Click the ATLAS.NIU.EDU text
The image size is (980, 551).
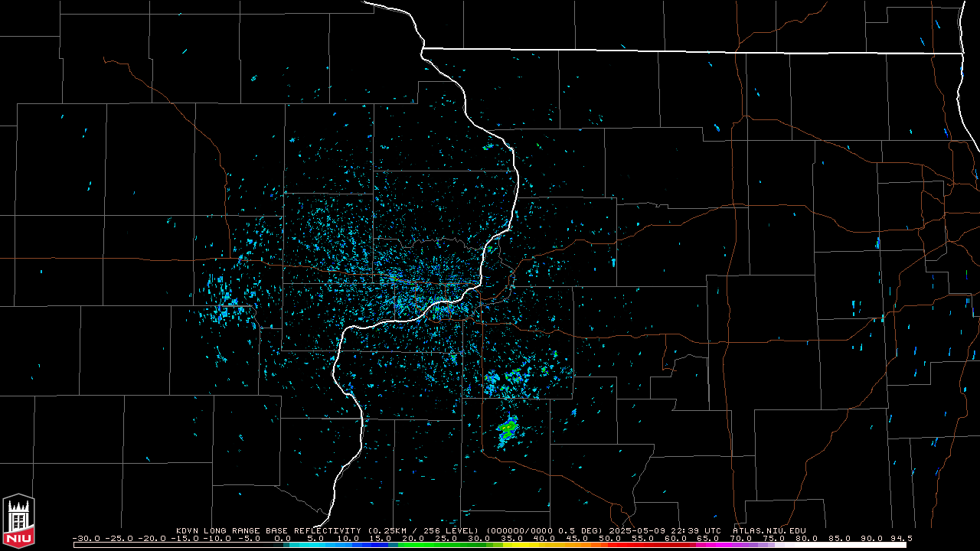(769, 530)
